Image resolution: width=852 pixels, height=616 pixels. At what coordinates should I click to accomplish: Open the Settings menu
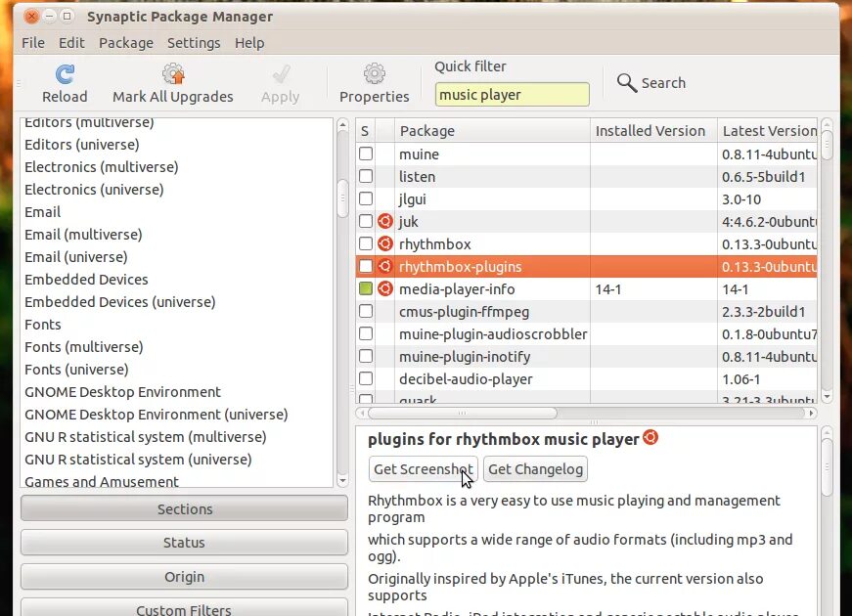pyautogui.click(x=194, y=42)
